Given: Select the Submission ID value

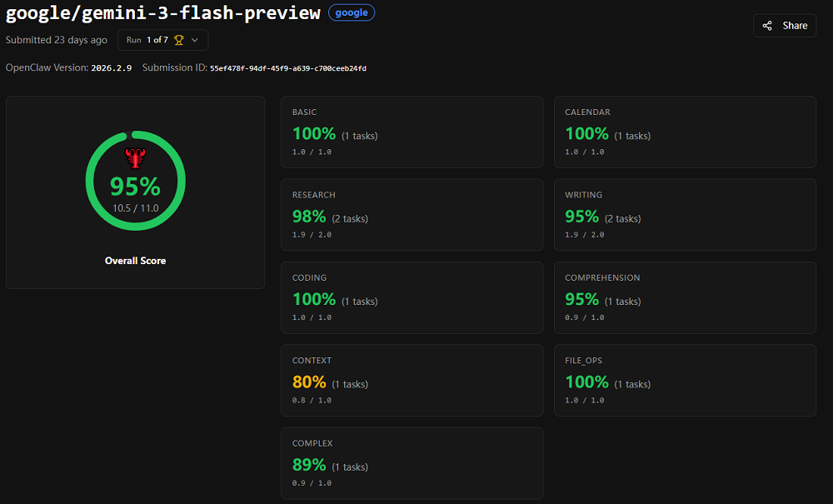Looking at the screenshot, I should (288, 68).
